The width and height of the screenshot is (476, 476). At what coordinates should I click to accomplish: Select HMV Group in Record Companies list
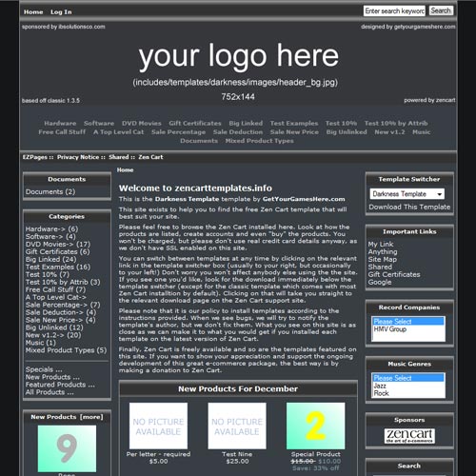click(390, 329)
